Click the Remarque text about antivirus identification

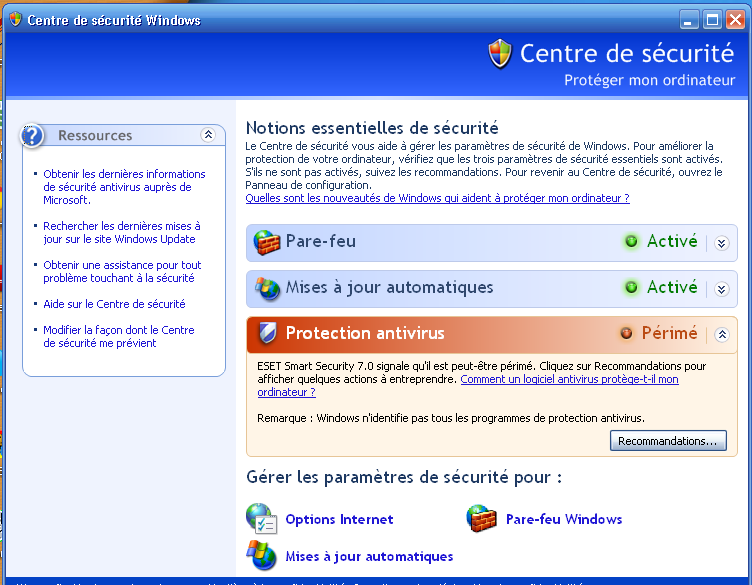(451, 418)
